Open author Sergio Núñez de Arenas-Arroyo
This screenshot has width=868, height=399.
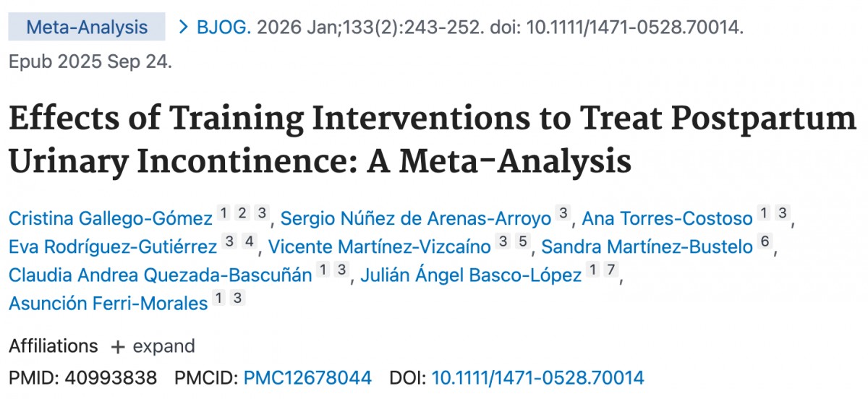[414, 218]
